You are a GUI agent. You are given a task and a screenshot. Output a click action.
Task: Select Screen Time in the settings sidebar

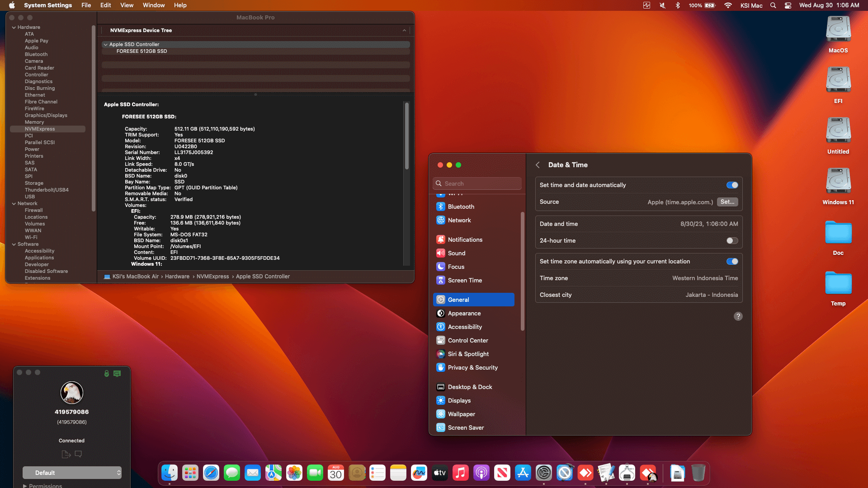coord(464,280)
